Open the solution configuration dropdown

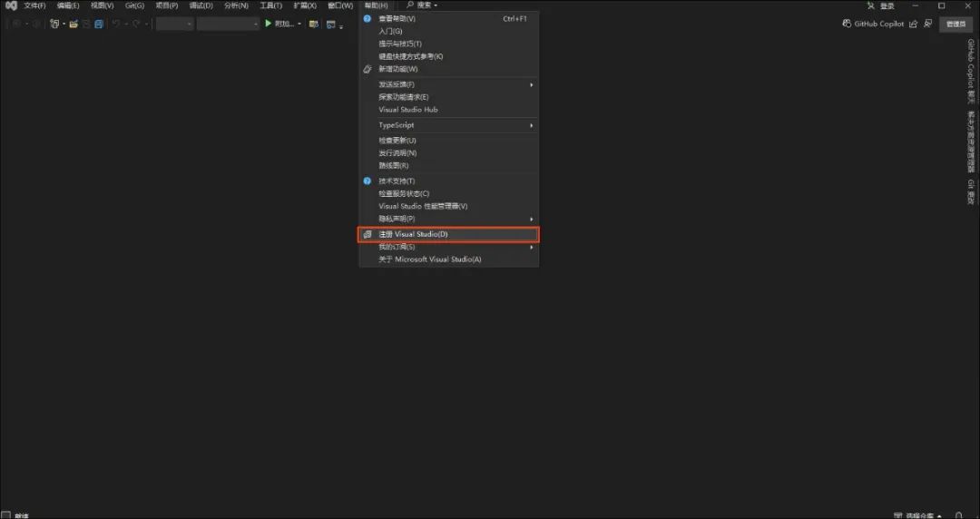(175, 24)
